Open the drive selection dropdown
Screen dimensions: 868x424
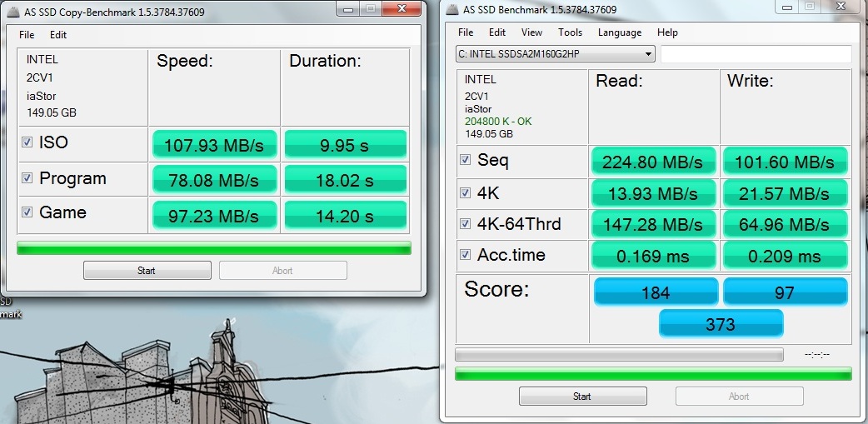click(556, 54)
